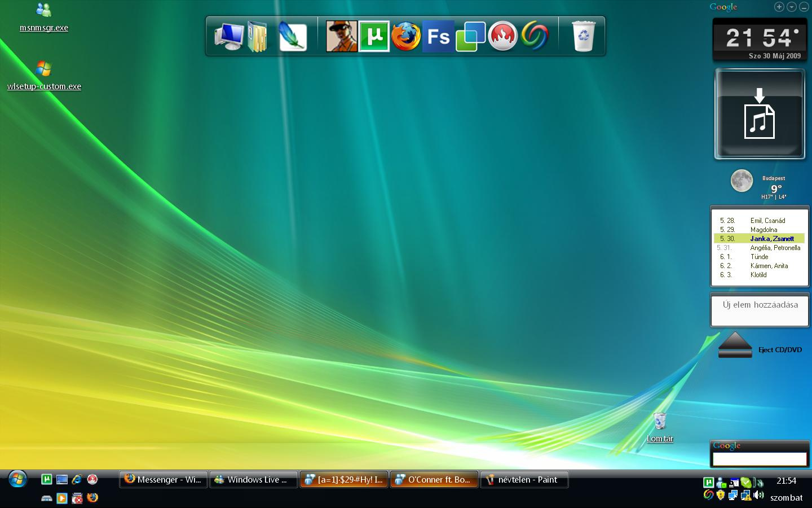Open uTorrent tray icon
812x508 pixels.
point(708,482)
